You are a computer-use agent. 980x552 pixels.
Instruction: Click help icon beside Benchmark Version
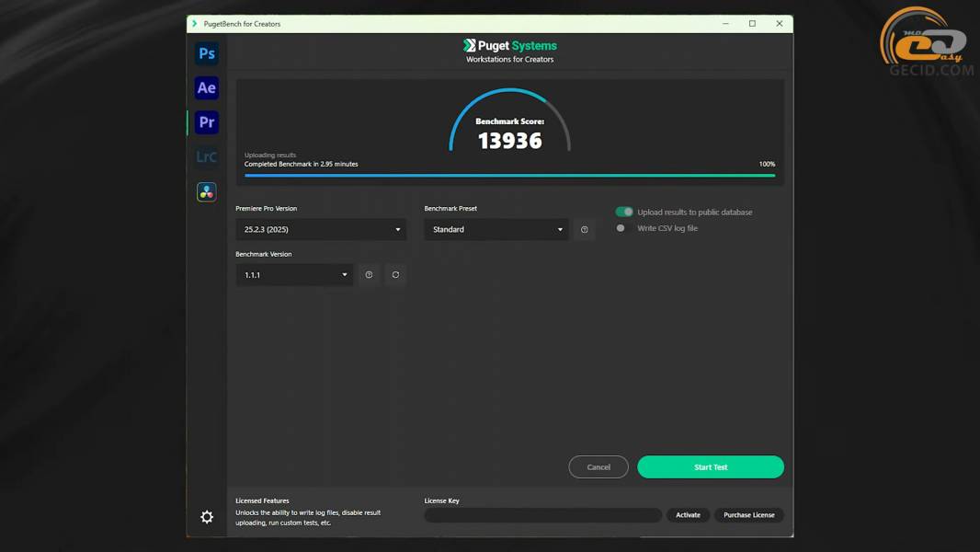[x=369, y=275]
